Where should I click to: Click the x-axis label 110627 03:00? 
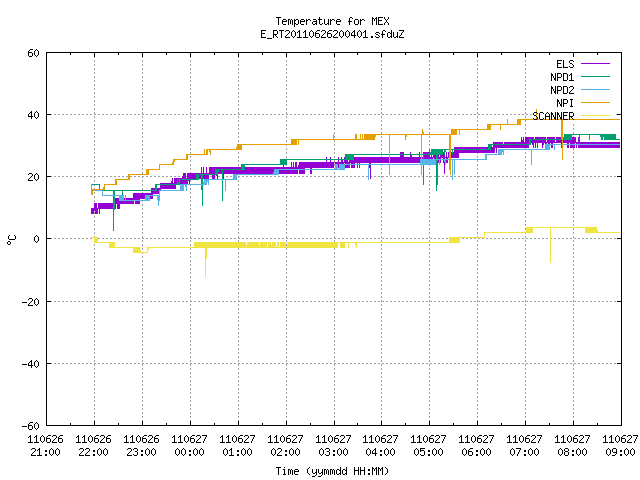[x=333, y=446]
